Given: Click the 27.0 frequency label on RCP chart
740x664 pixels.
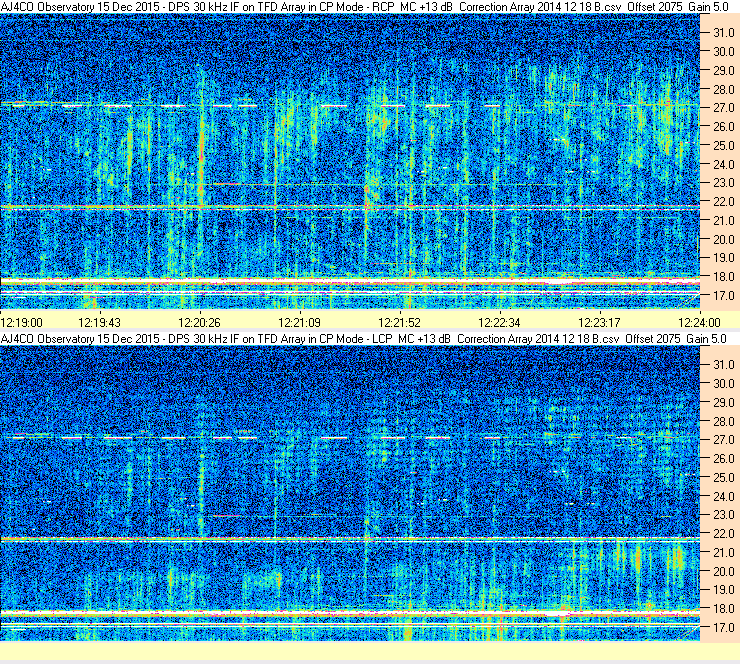Looking at the screenshot, I should [x=723, y=108].
